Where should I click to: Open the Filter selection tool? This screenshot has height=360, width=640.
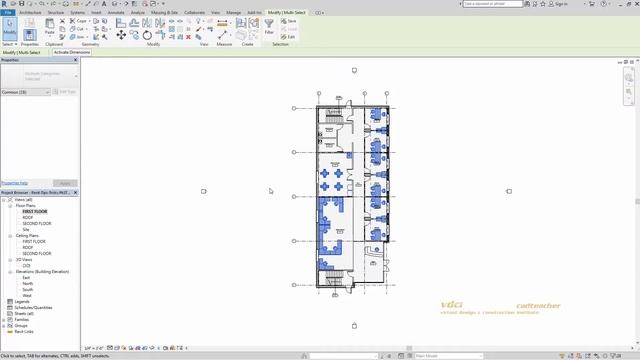click(x=269, y=26)
